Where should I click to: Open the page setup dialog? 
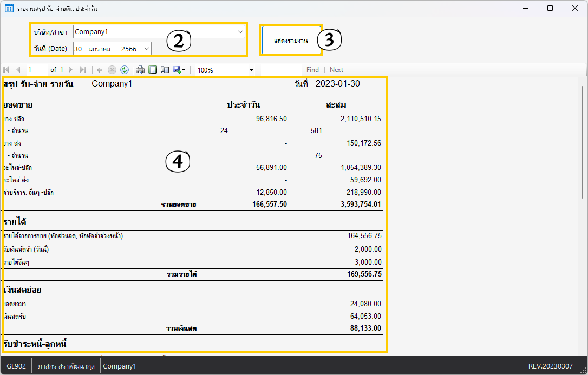pos(165,70)
